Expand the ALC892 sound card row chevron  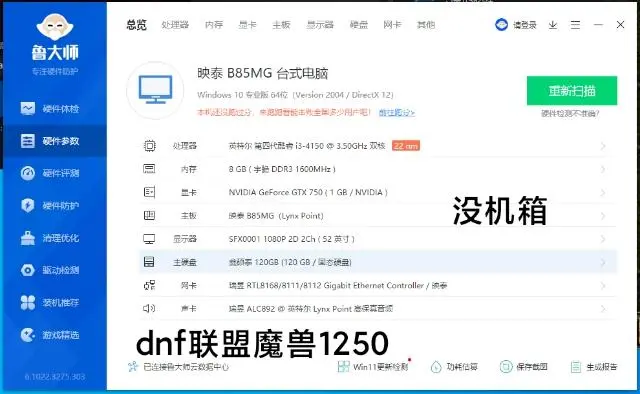click(x=603, y=309)
